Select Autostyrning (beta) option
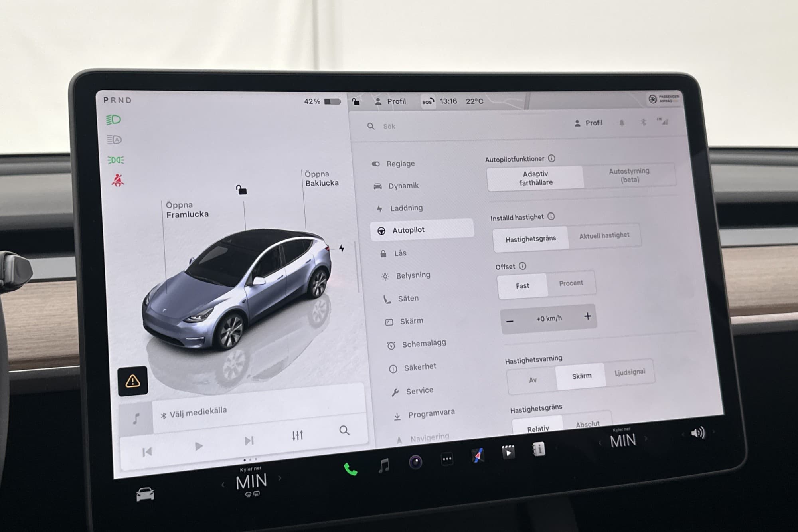The image size is (798, 532). point(629,175)
